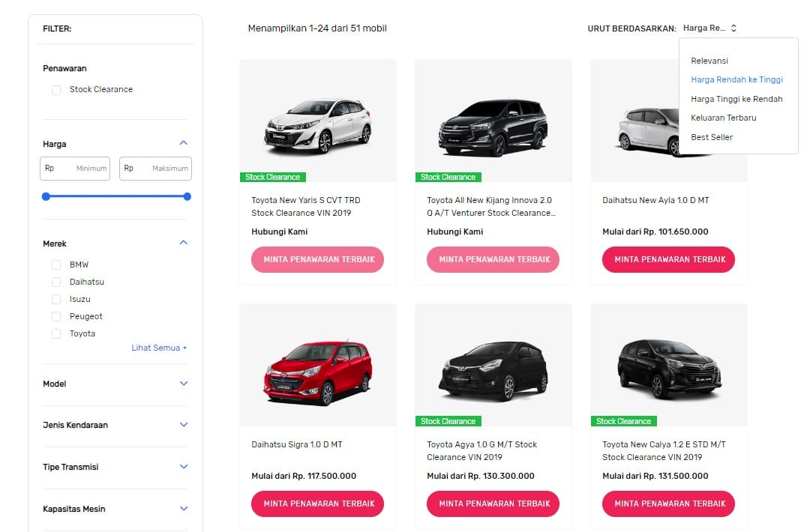Open the Lihat Semua brands list
The height and width of the screenshot is (532, 810).
(x=158, y=348)
